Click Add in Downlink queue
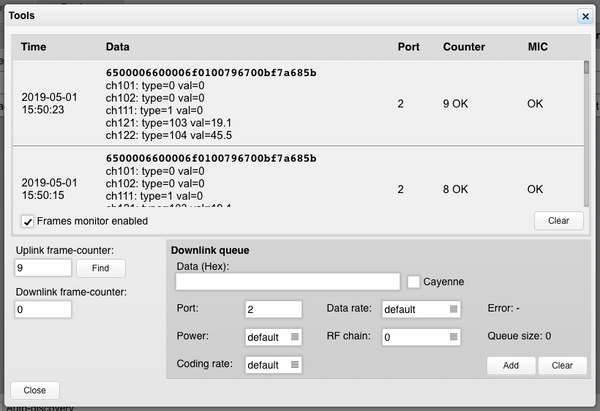The height and width of the screenshot is (411, 600). 511,365
